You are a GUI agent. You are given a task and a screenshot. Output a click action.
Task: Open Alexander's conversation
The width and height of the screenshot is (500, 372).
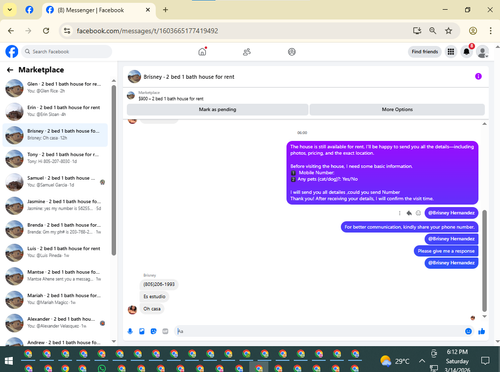pos(55,323)
